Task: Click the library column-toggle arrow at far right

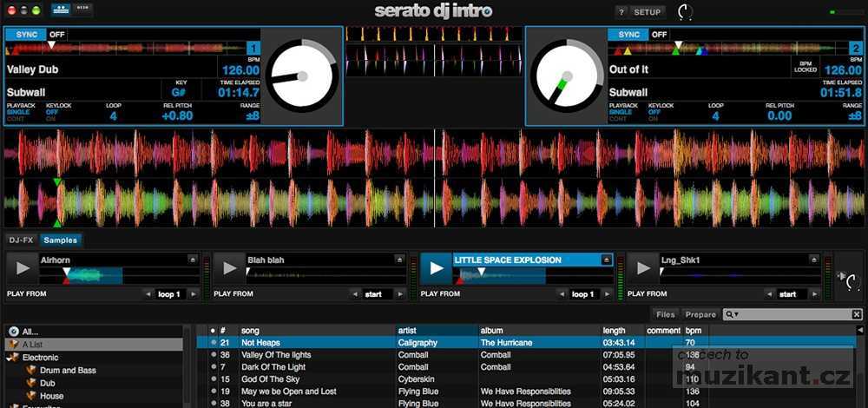Action: click(x=860, y=331)
